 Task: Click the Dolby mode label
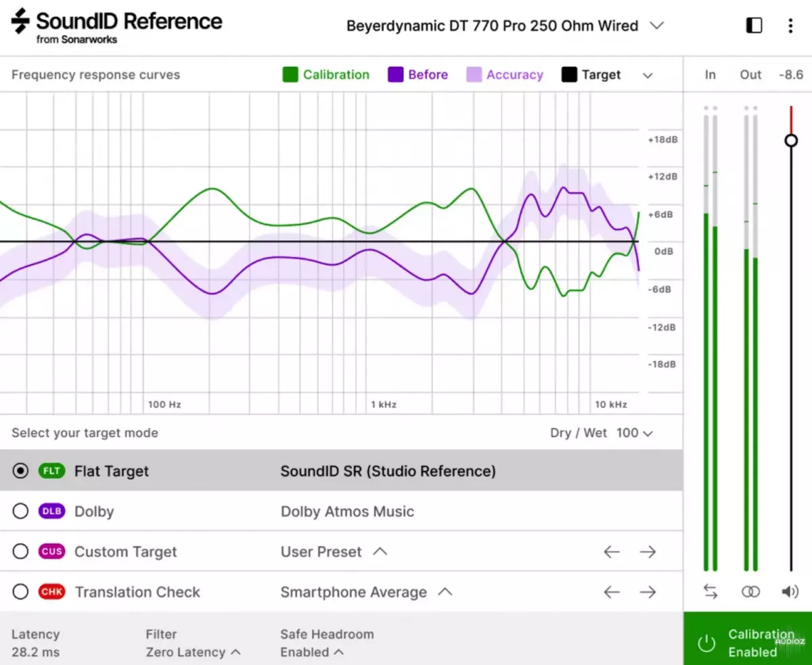[94, 512]
